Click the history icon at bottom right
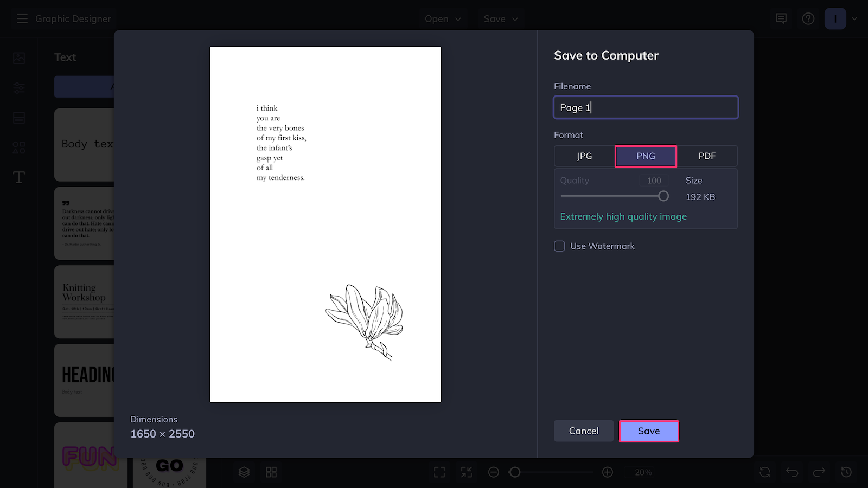 845,472
